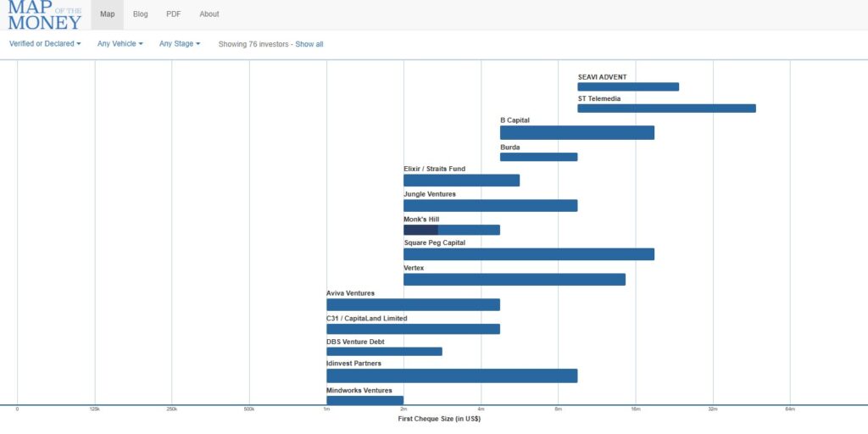The image size is (868, 434).
Task: Open the PDF menu item
Action: coord(174,14)
